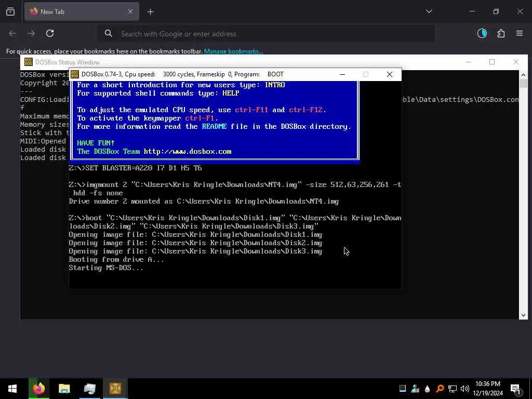This screenshot has width=532, height=399.
Task: Close the DOSBox 0.74-3 emulator window
Action: coord(390,74)
